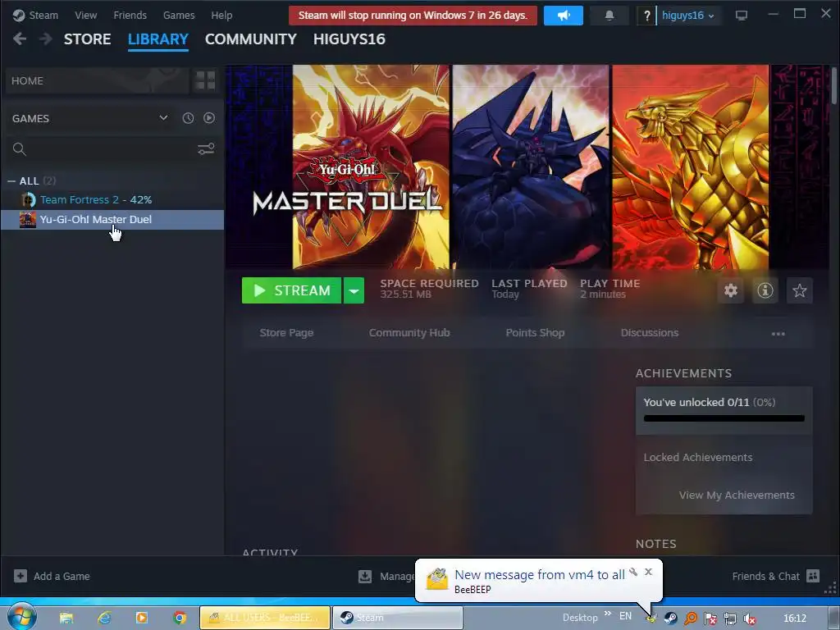Open the COMMUNITY tab
Image resolution: width=840 pixels, height=630 pixels.
[251, 39]
